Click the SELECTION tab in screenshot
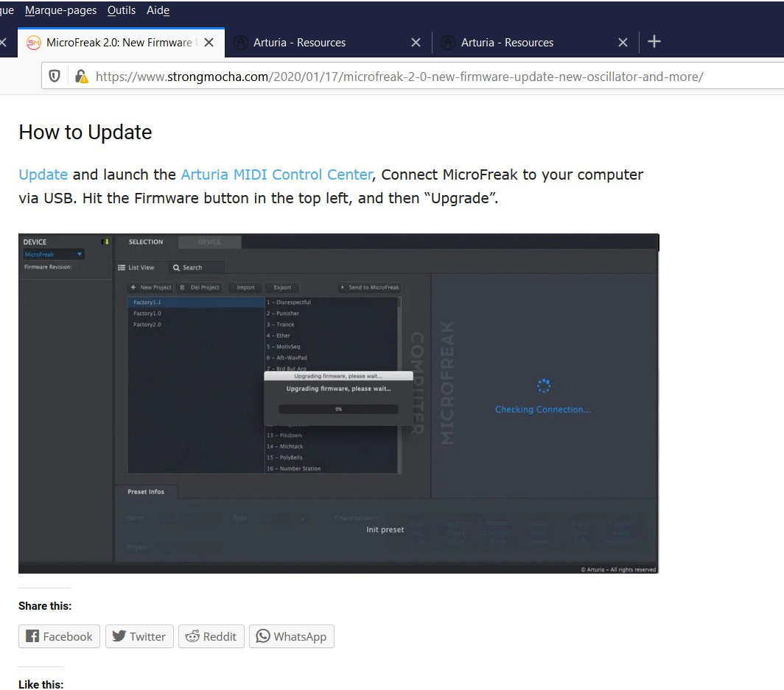Image resolution: width=784 pixels, height=690 pixels. (x=145, y=242)
